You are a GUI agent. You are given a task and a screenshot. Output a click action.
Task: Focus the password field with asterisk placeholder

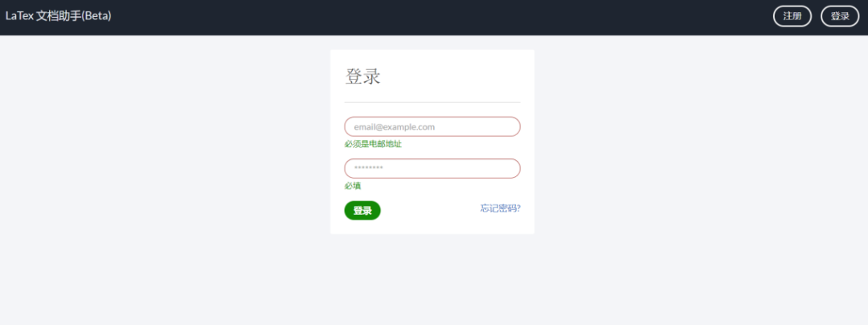pos(432,168)
